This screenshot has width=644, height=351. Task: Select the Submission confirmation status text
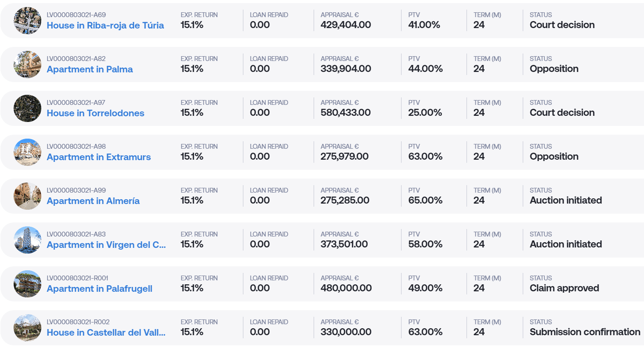(x=585, y=332)
